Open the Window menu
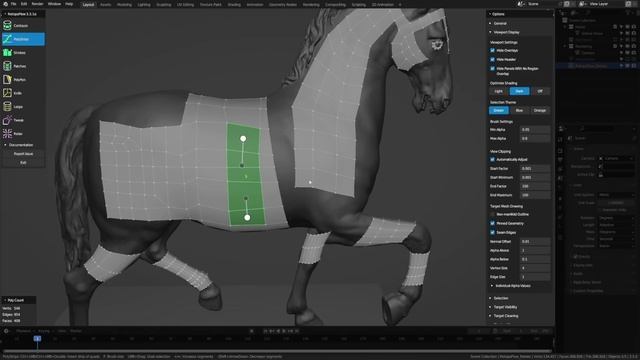Image resolution: width=640 pixels, height=360 pixels. 54,4
